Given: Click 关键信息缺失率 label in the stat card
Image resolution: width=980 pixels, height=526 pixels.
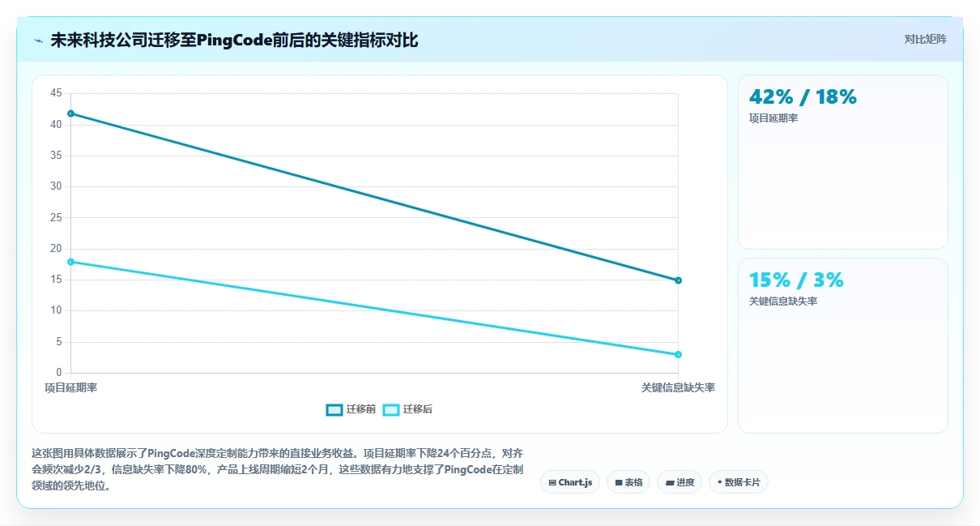Looking at the screenshot, I should pyautogui.click(x=783, y=301).
